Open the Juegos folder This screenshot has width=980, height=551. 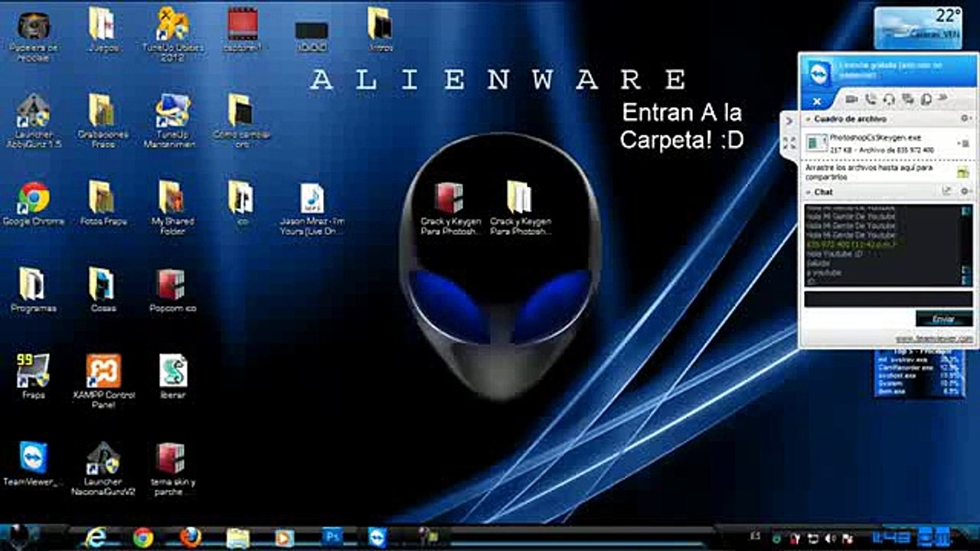tap(103, 29)
